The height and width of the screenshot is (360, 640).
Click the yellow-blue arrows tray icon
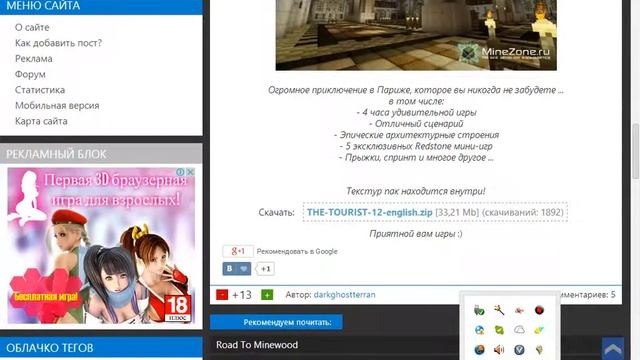[539, 330]
